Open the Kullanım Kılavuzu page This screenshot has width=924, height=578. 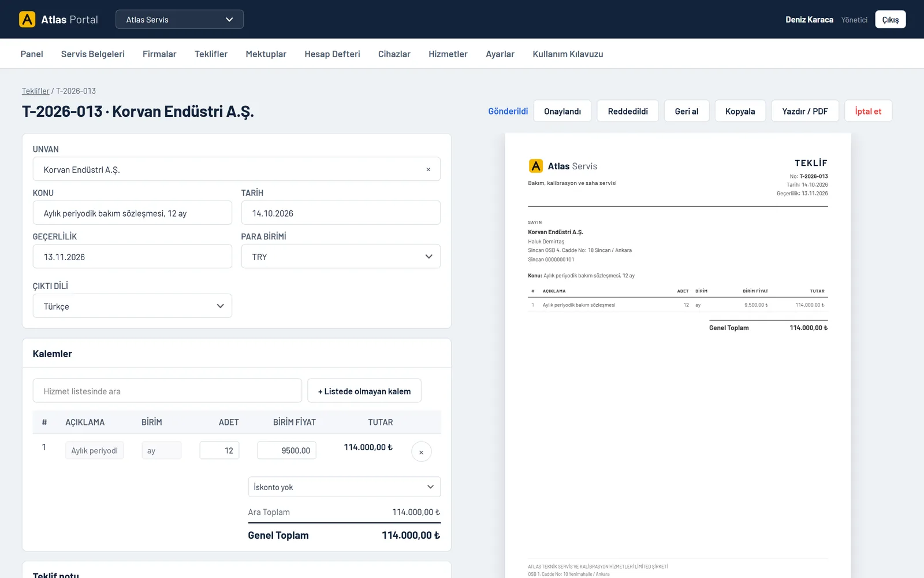(x=568, y=54)
